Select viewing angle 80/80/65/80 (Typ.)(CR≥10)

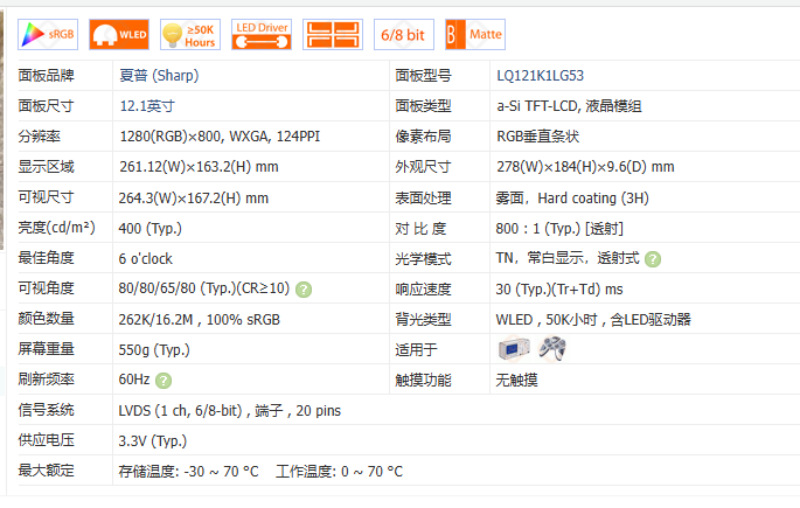tap(204, 289)
